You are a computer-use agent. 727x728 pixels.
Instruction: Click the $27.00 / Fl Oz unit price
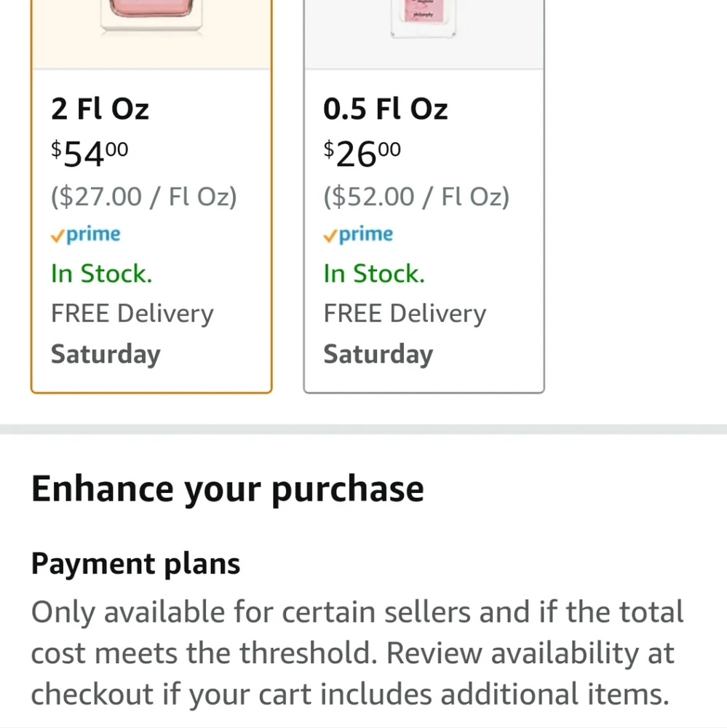tap(144, 197)
